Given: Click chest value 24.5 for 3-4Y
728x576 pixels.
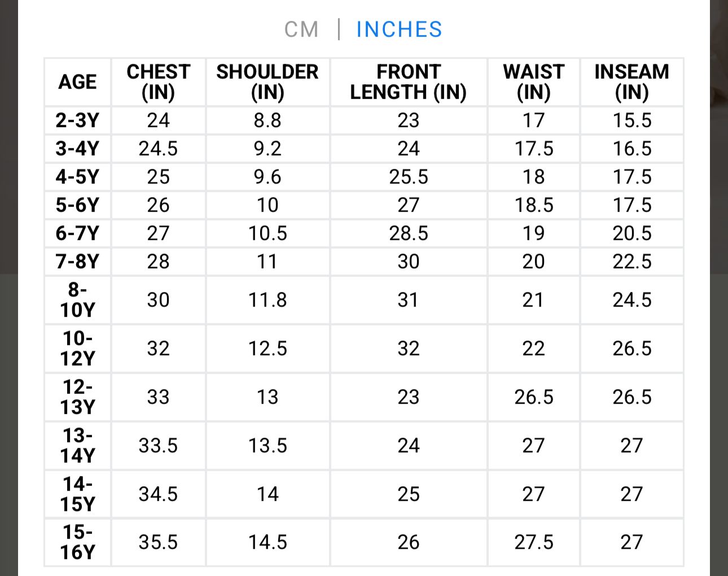Looking at the screenshot, I should pos(158,149).
